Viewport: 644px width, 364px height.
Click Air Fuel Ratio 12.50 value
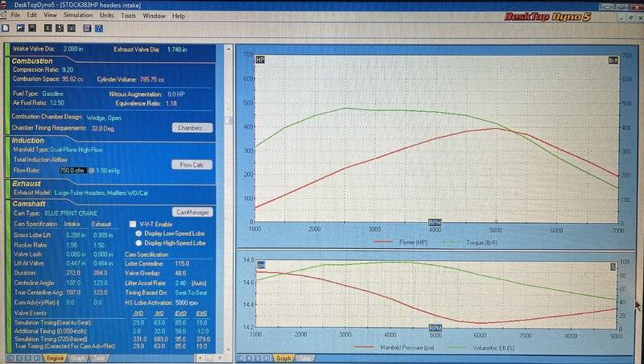(56, 103)
